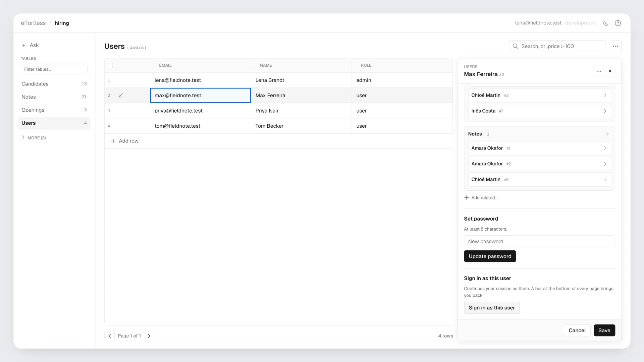This screenshot has width=644, height=362.
Task: Open note Amara Okafor #1
Action: pos(539,148)
